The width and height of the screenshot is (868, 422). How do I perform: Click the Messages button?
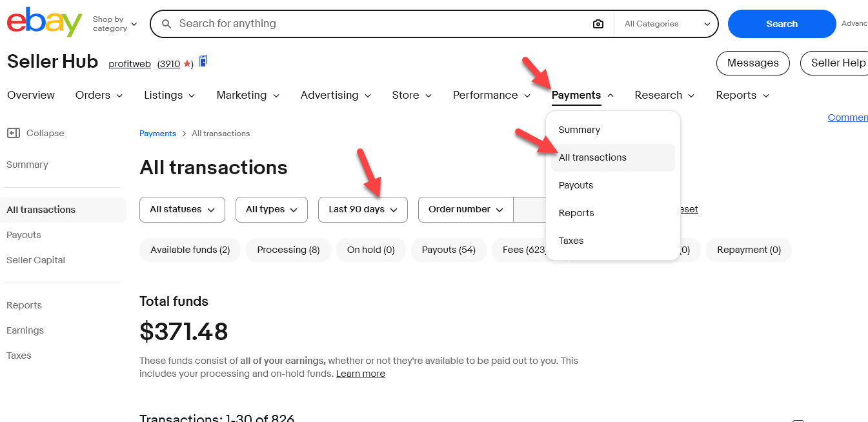(752, 63)
